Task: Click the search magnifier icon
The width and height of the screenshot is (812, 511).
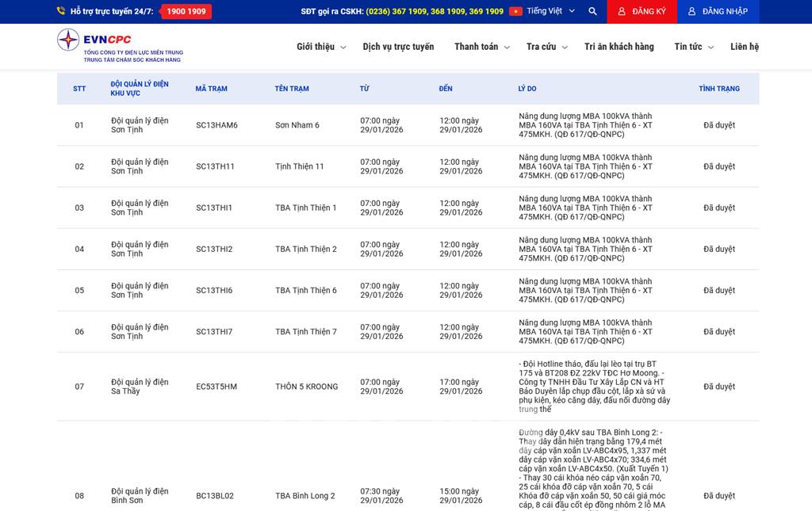Action: click(592, 12)
